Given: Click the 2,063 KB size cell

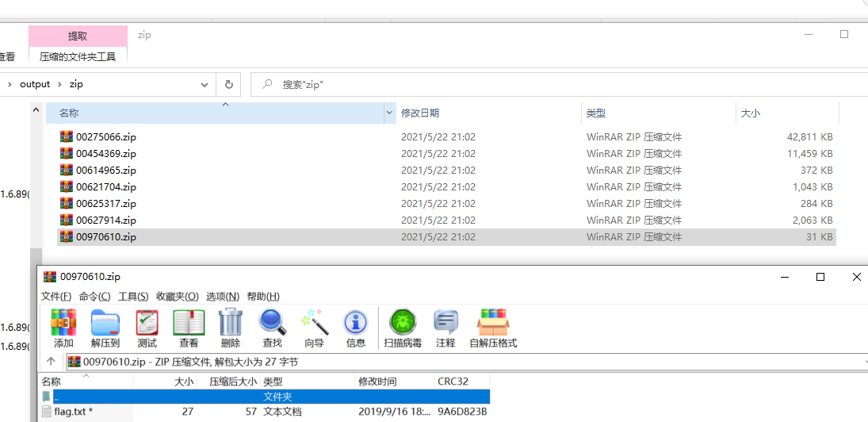Looking at the screenshot, I should [x=812, y=220].
